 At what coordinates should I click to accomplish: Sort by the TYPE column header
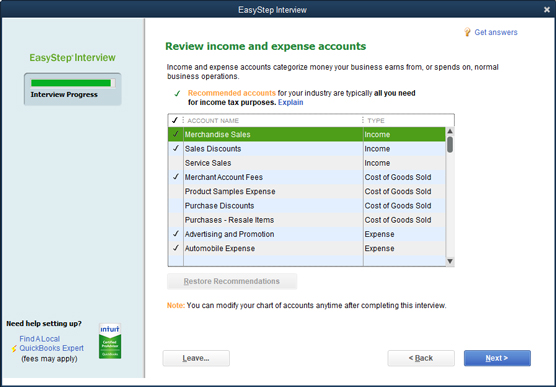point(376,121)
